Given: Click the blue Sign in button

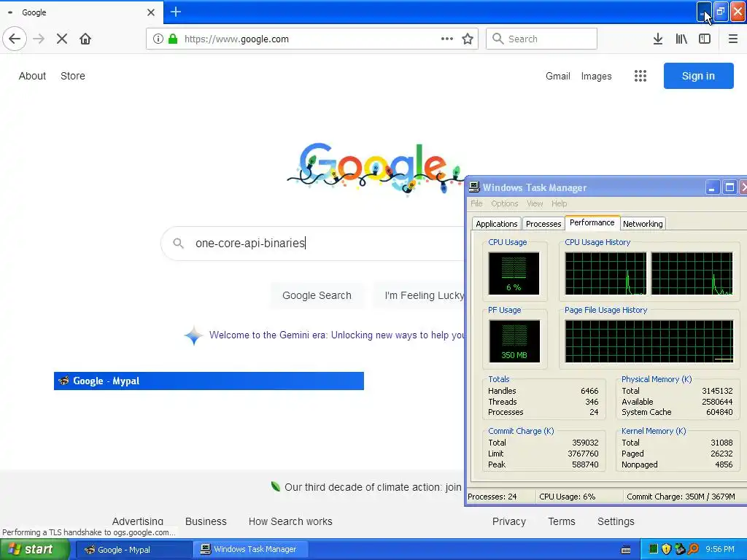Looking at the screenshot, I should coord(698,76).
